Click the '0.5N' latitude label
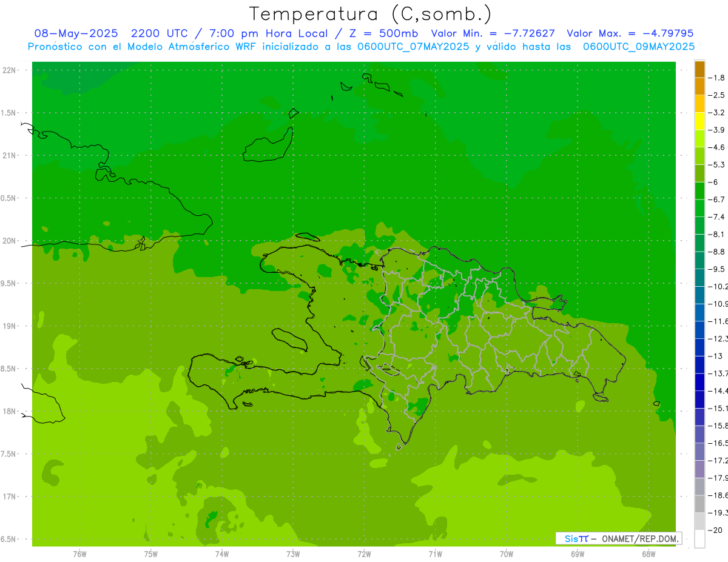 click(8, 198)
